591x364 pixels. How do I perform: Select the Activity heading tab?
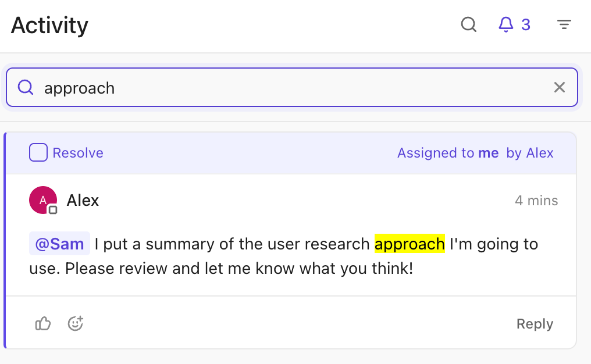pos(49,25)
